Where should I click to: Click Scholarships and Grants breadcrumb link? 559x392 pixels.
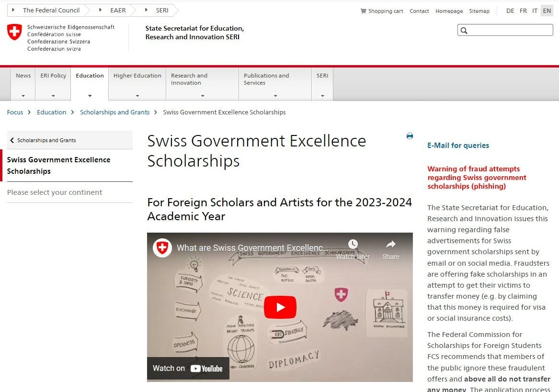(114, 112)
